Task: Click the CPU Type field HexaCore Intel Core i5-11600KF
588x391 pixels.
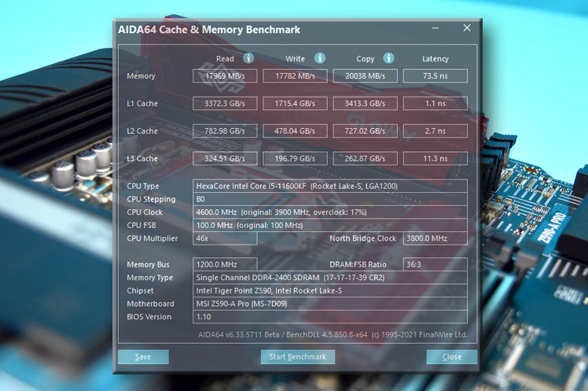Action: coord(330,186)
